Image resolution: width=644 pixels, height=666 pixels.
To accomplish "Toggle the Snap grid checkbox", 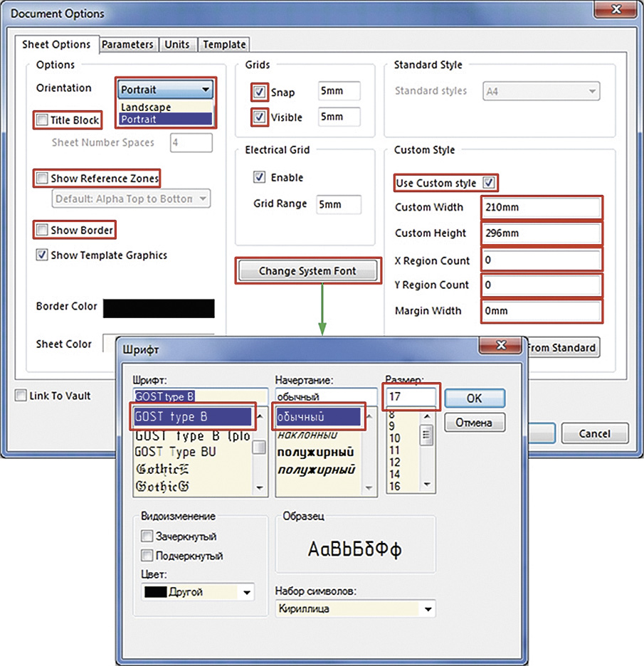I will point(259,92).
